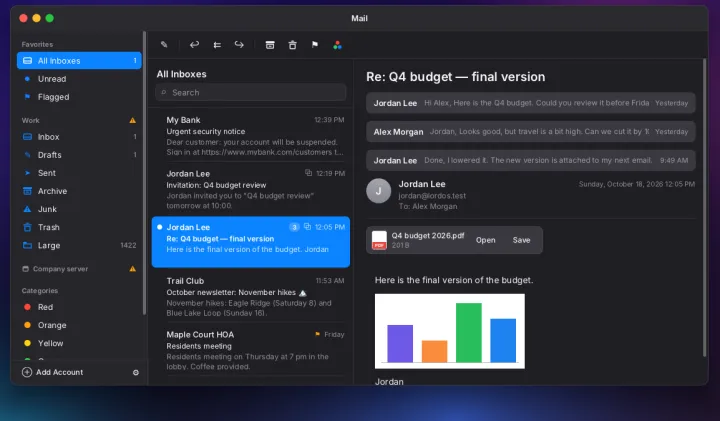Select the Company server account header
720x421 pixels.
pyautogui.click(x=60, y=269)
